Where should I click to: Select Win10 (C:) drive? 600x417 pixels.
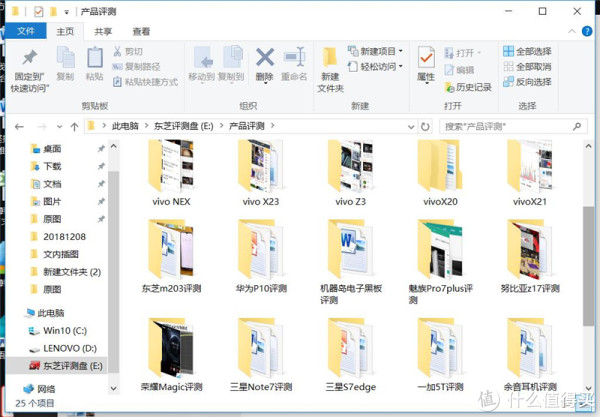pos(65,330)
